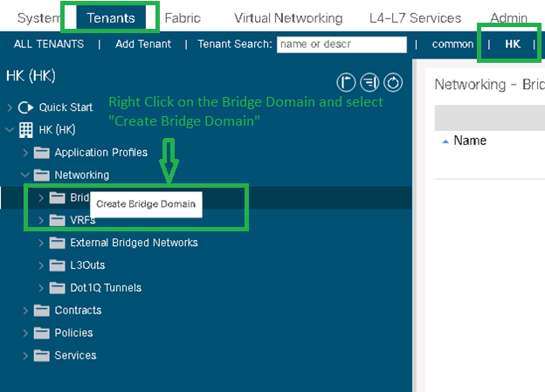
Task: Open the Admin tab
Action: pos(508,18)
